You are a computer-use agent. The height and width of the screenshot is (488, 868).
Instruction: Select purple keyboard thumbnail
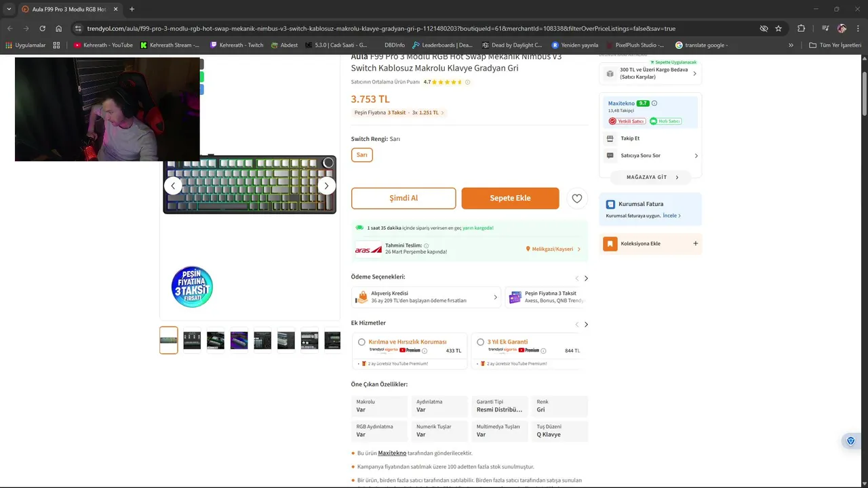[239, 340]
